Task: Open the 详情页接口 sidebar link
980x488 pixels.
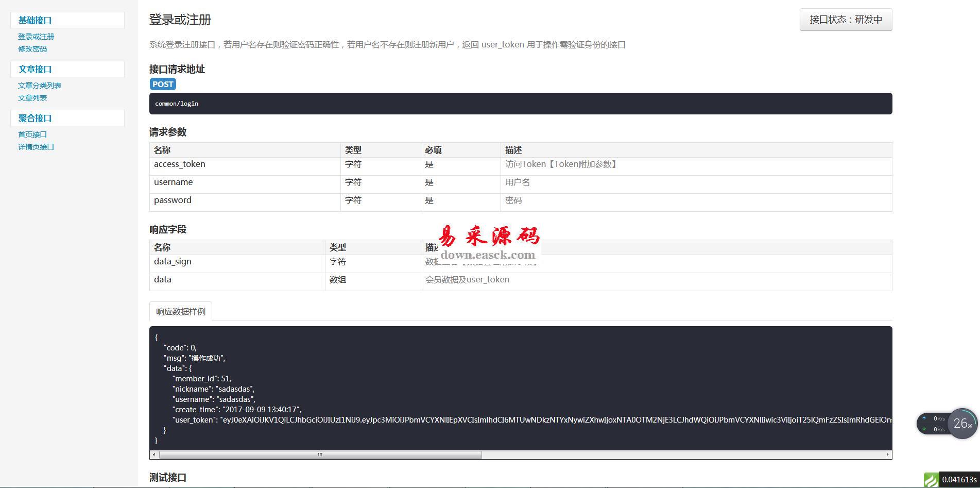Action: [36, 147]
